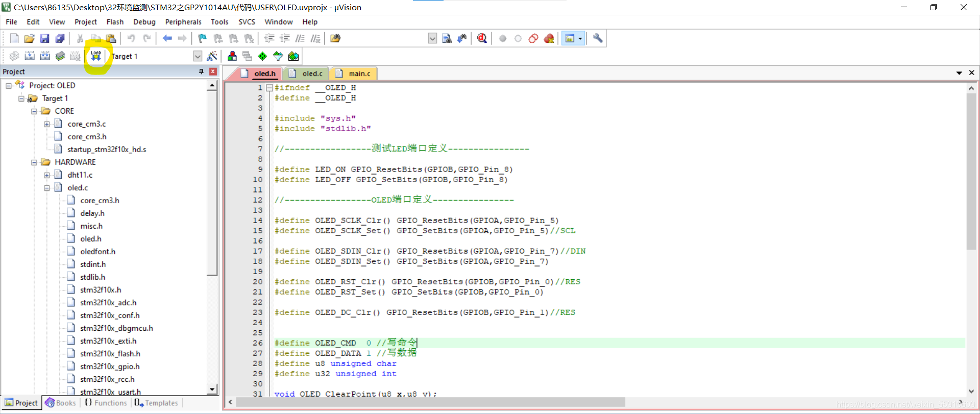Image resolution: width=980 pixels, height=414 pixels.
Task: Click the Rebuild all target files icon
Action: click(45, 56)
